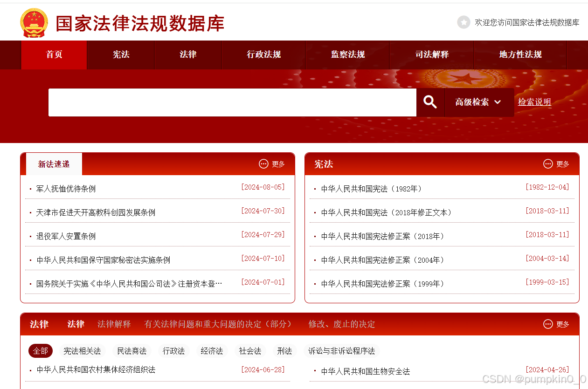Open the 首页 navigation tab
Viewport: 588px width, 389px height.
click(54, 55)
